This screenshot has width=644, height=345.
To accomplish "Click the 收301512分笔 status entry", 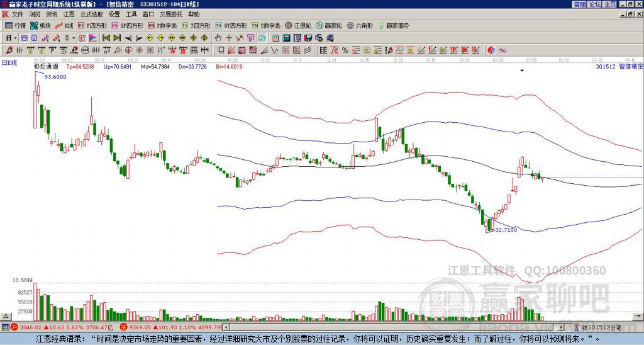I will pyautogui.click(x=597, y=327).
